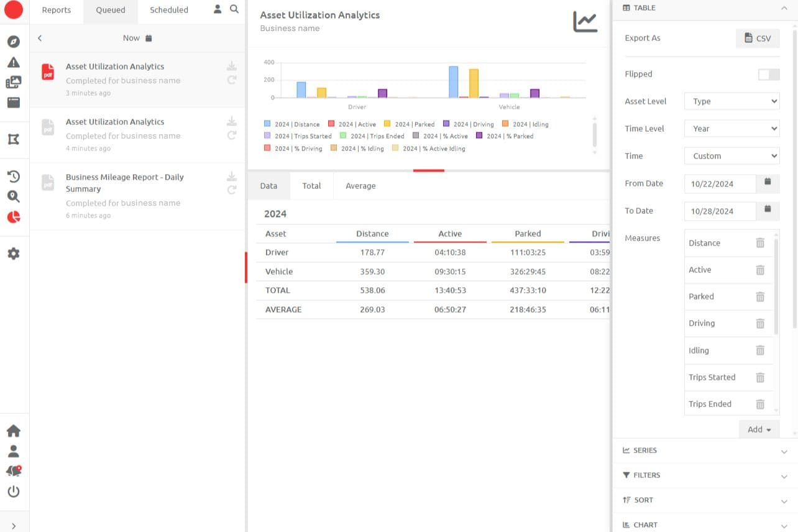Open the history clock icon in sidebar
This screenshot has width=798, height=532.
13,177
